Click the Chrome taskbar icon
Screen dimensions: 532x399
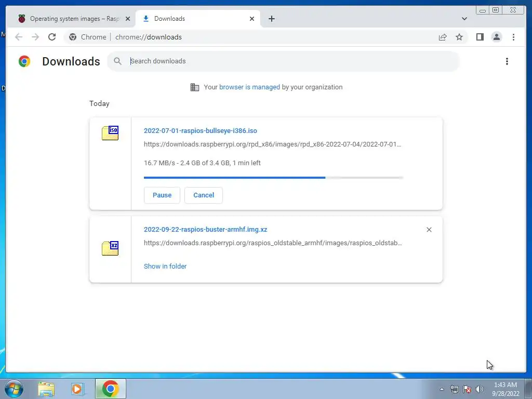(111, 389)
